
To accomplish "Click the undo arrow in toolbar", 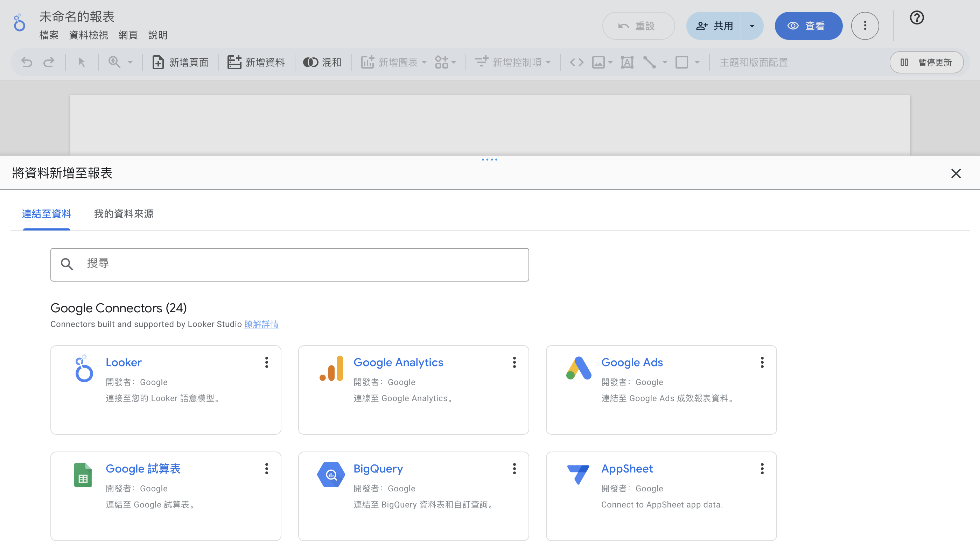I will click(x=27, y=62).
